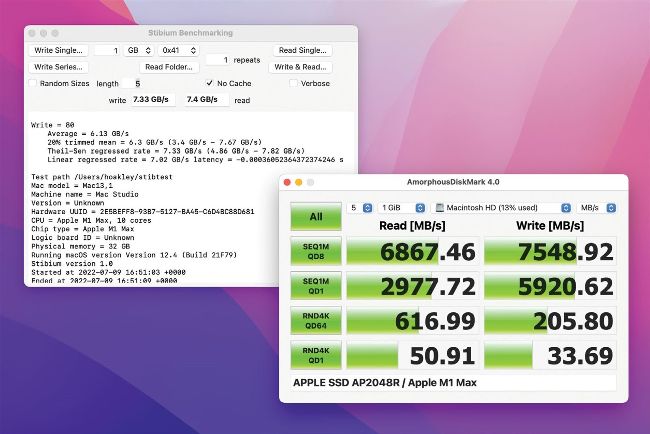
Task: Switch units using the MB/s dropdown
Action: click(x=596, y=208)
